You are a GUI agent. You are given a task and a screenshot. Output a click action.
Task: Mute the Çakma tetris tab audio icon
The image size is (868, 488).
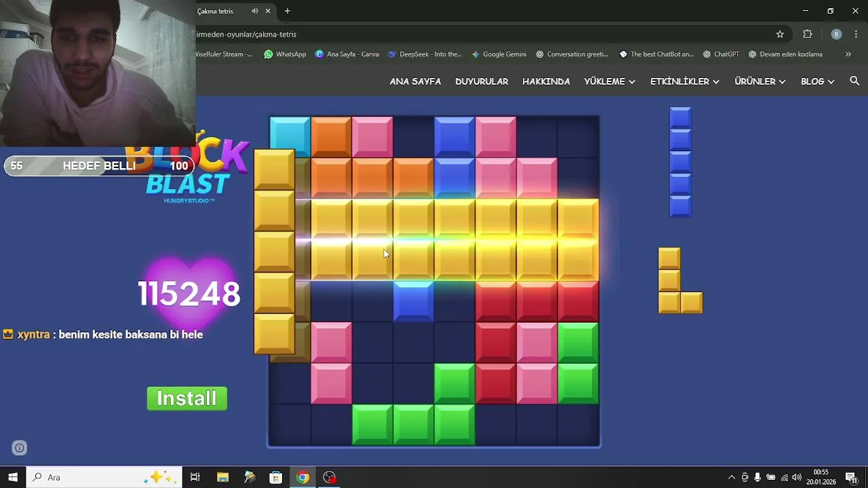point(255,11)
